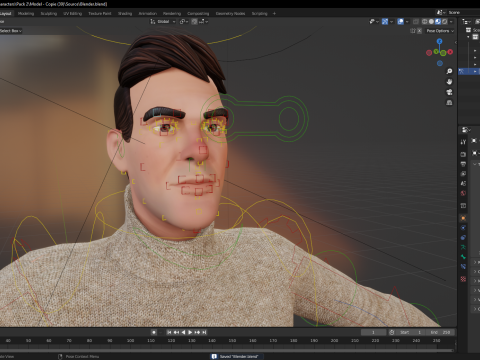Click the blue Z axis on navigation gizmo

pyautogui.click(x=440, y=41)
